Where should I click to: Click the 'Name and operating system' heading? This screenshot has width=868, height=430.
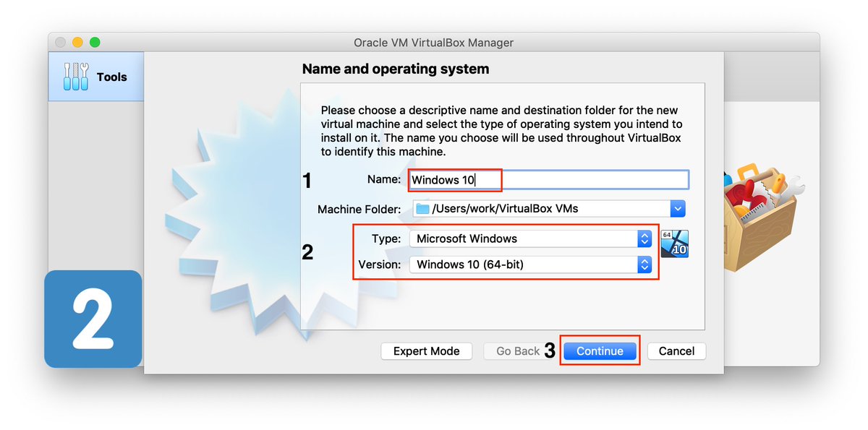click(x=396, y=69)
